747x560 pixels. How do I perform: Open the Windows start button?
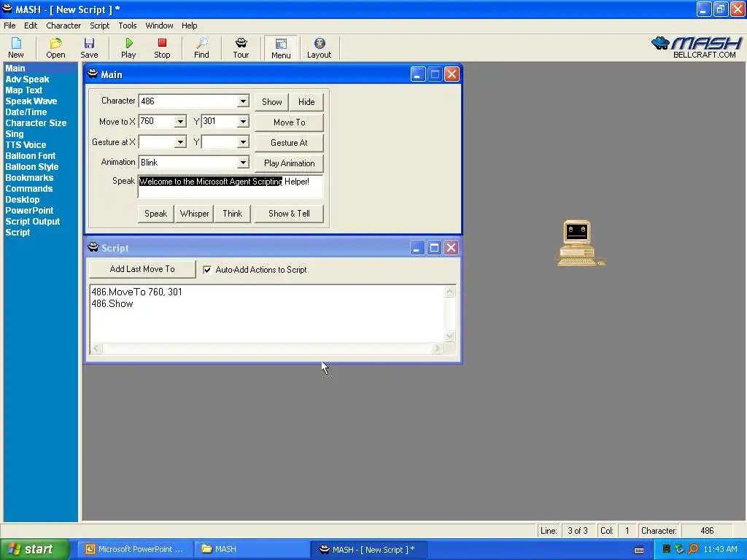pos(35,549)
